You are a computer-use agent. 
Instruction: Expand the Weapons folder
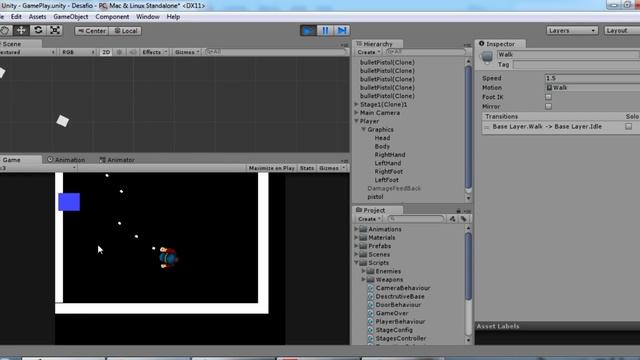pyautogui.click(x=363, y=280)
